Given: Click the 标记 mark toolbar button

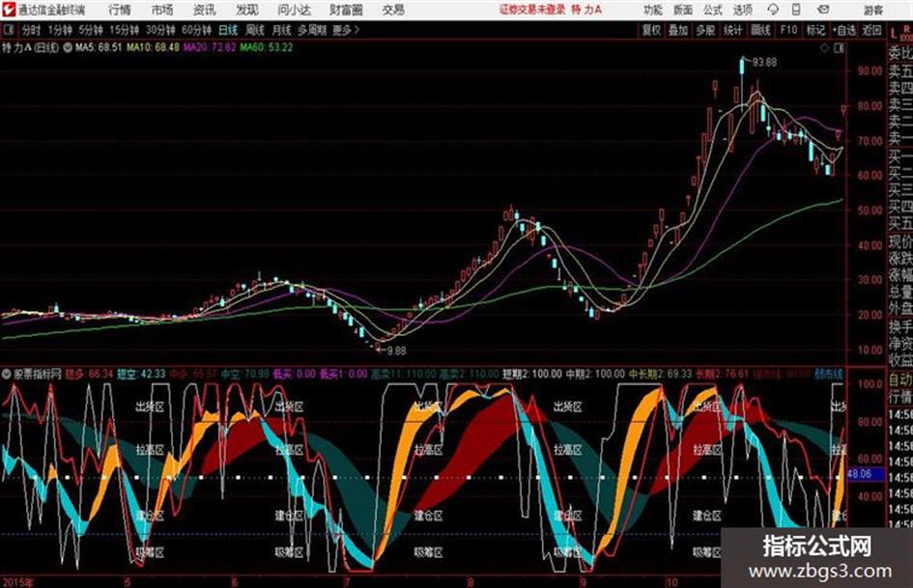Looking at the screenshot, I should point(815,30).
